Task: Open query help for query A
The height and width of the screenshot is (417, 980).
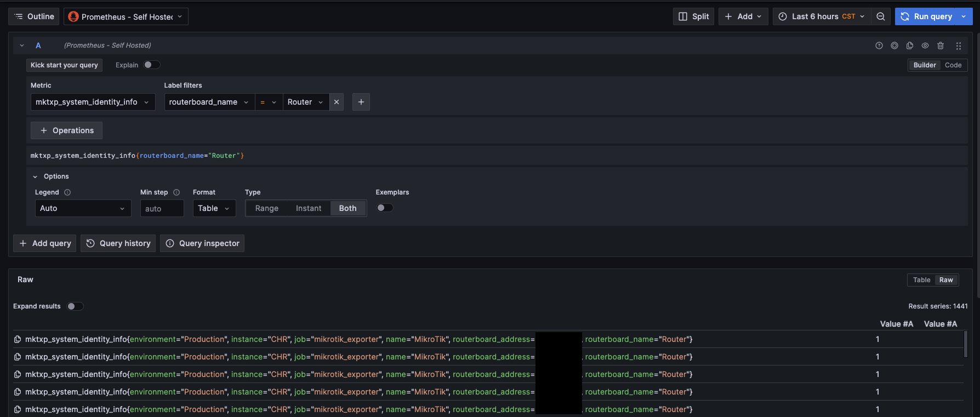Action: (879, 45)
